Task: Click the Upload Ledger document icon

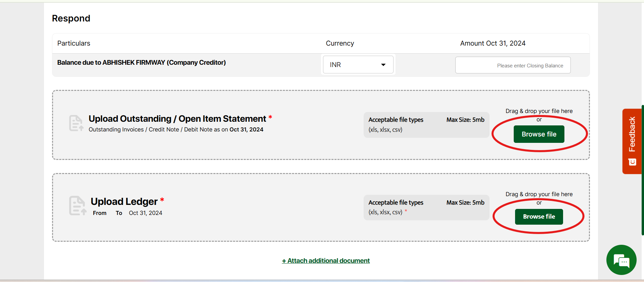Action: [x=78, y=206]
